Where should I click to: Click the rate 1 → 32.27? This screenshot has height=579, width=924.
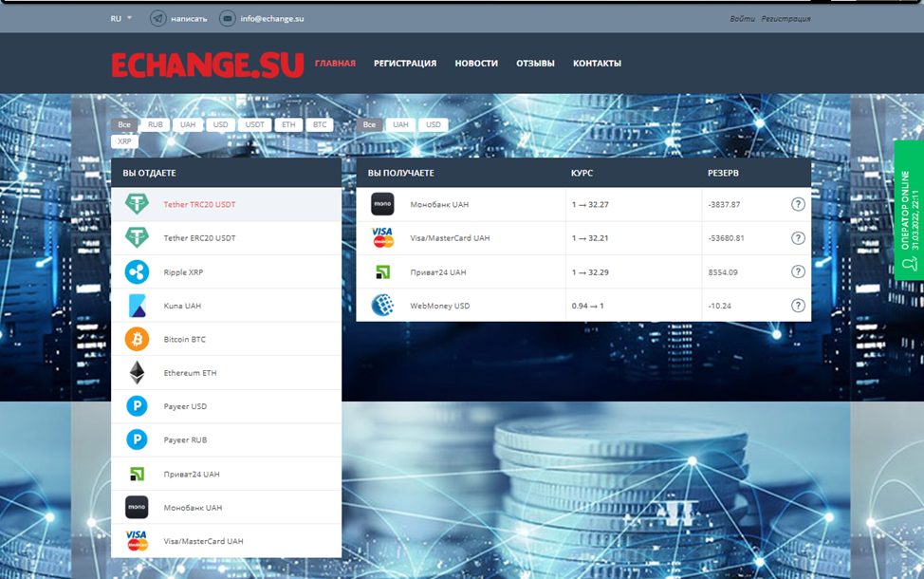point(590,205)
